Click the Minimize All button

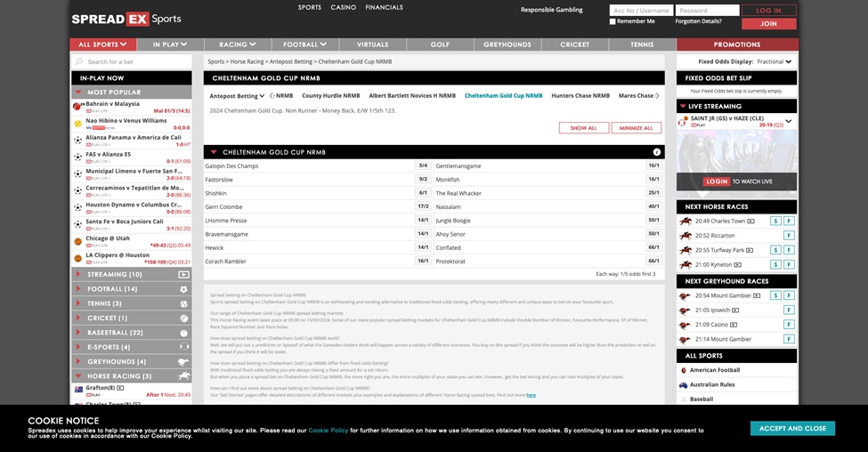click(637, 128)
